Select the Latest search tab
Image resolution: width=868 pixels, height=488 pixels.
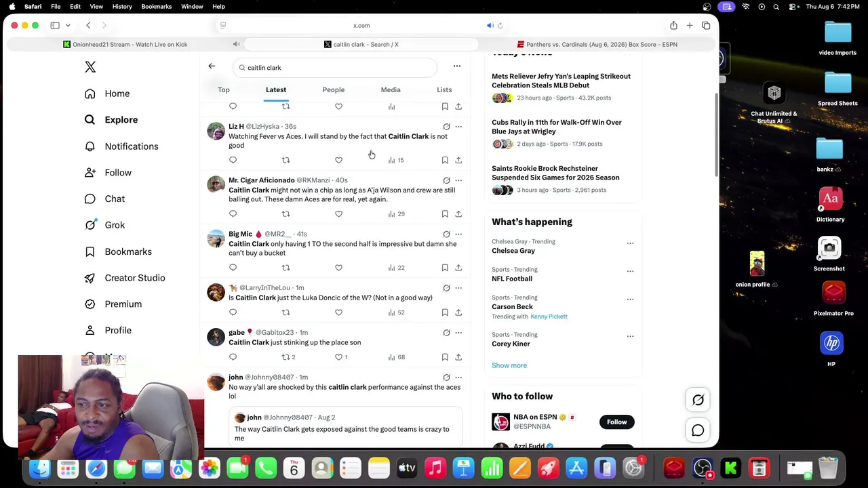(276, 90)
